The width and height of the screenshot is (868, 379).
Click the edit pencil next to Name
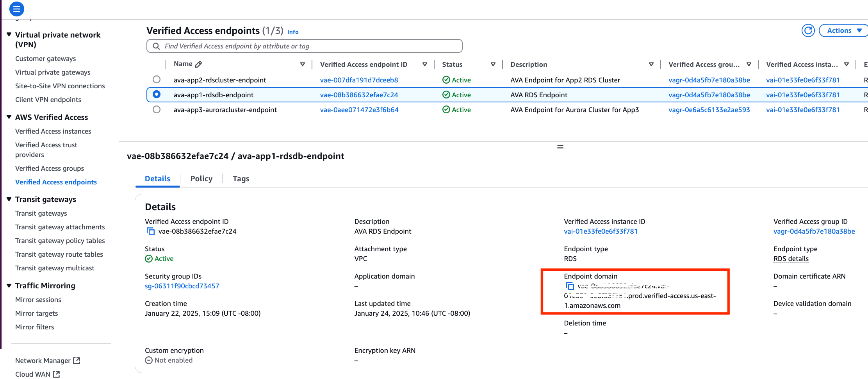(x=198, y=64)
